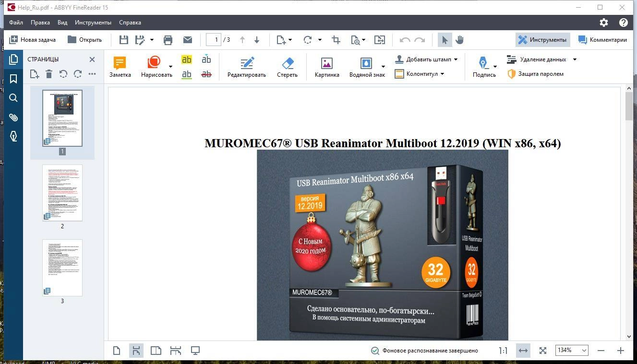The width and height of the screenshot is (637, 364).
Task: Open the Справка menu
Action: point(130,23)
